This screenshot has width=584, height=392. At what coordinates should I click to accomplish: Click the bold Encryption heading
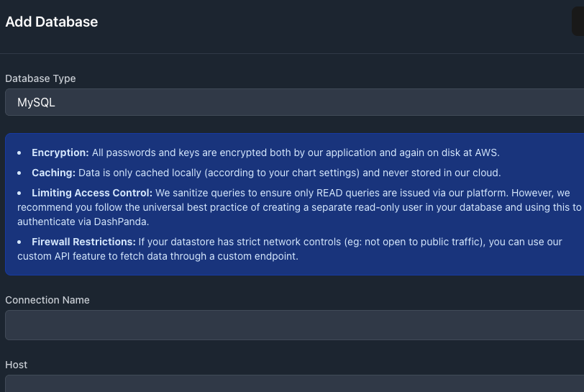click(60, 152)
